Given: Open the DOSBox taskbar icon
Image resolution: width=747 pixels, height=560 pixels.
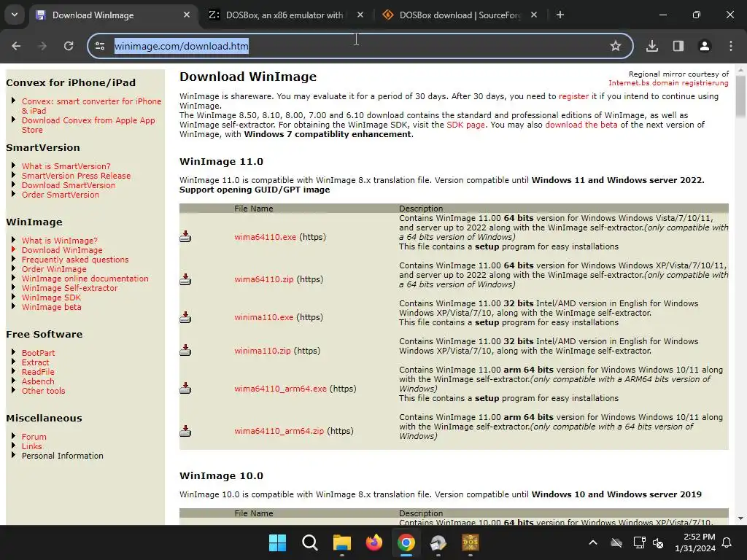Looking at the screenshot, I should 471,542.
